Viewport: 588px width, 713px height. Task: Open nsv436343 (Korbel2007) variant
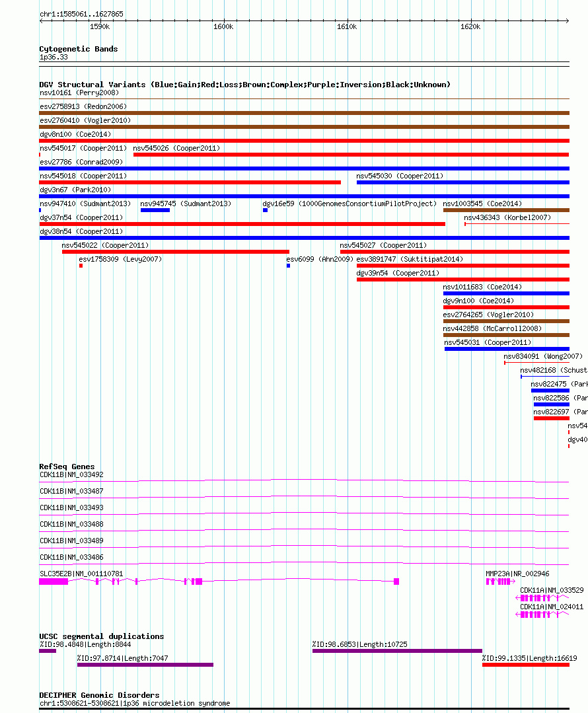(517, 224)
